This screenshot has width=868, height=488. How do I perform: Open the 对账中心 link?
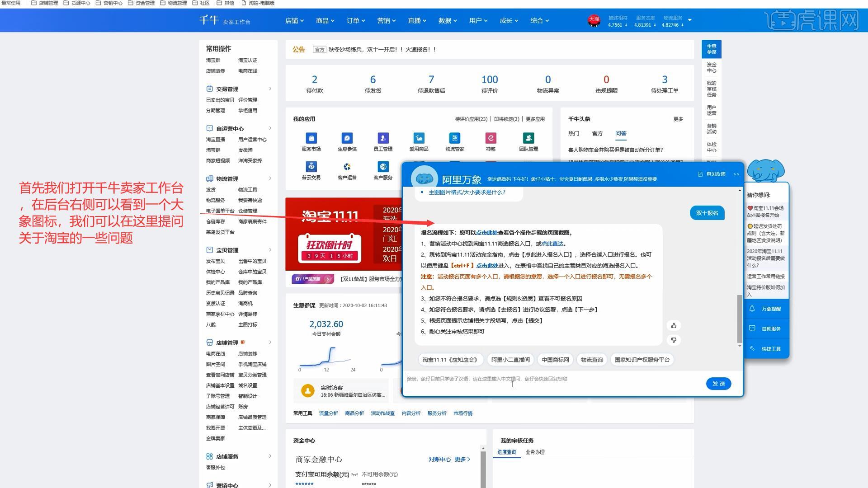439,459
